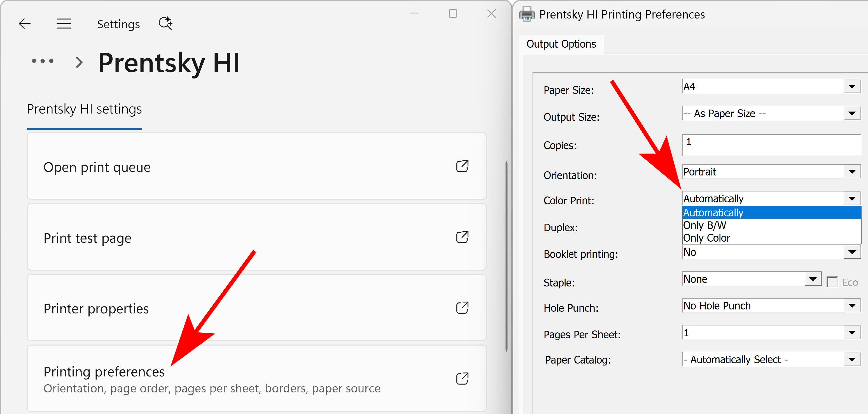This screenshot has width=868, height=414.
Task: Collapse the Color Print dropdown arrow
Action: point(852,198)
